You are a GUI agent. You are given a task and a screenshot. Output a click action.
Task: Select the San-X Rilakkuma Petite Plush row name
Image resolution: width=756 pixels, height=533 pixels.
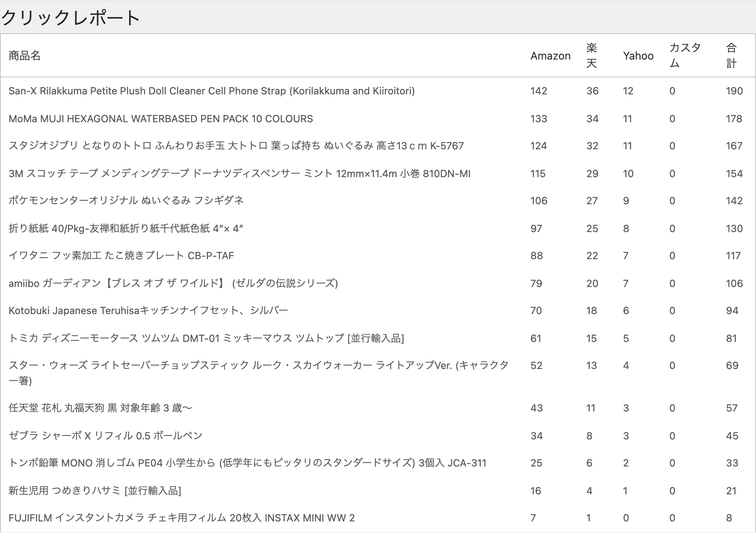(x=211, y=91)
